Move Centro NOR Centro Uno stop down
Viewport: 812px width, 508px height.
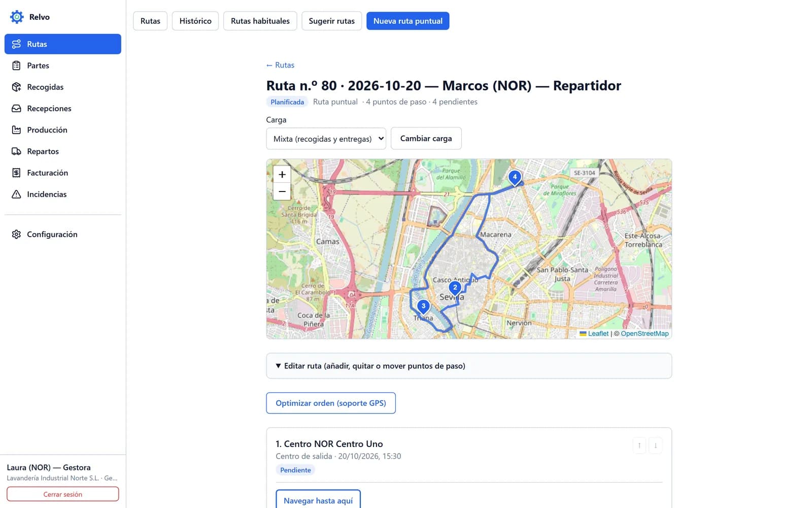pyautogui.click(x=655, y=446)
